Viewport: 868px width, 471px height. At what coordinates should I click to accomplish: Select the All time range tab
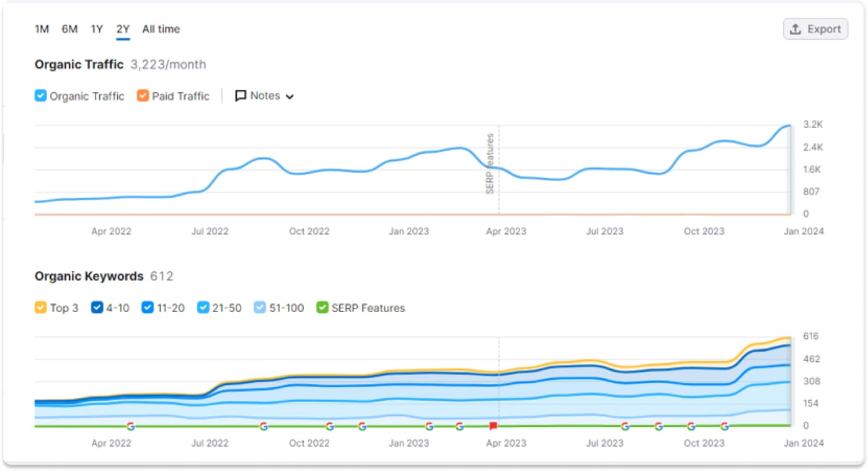pyautogui.click(x=161, y=29)
